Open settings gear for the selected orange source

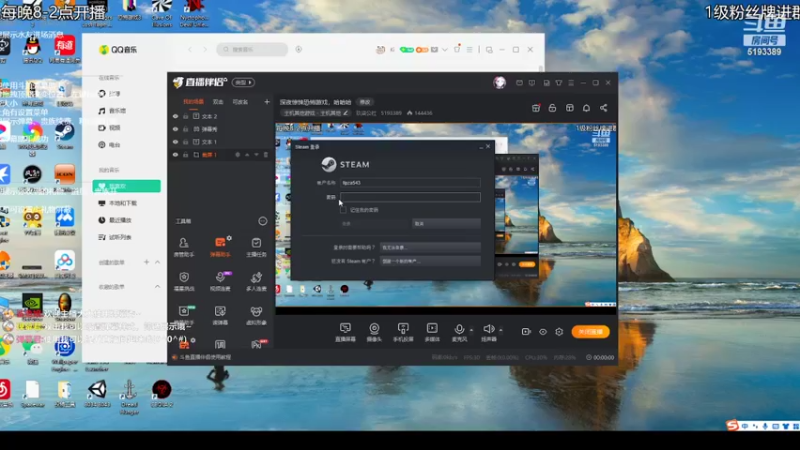point(237,155)
